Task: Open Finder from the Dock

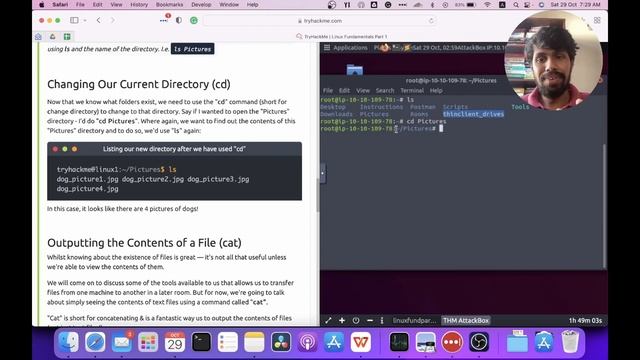Action: pos(68,342)
